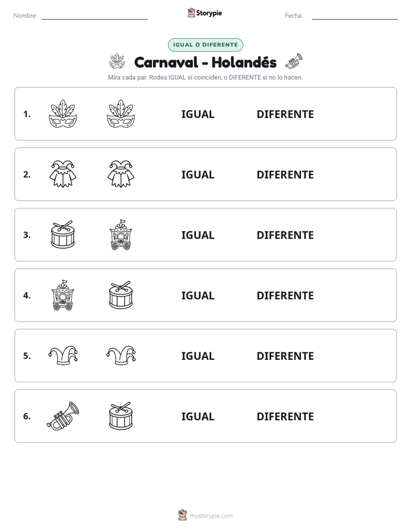The image size is (411, 532).
Task: Click the Nombre input line
Action: coord(94,16)
